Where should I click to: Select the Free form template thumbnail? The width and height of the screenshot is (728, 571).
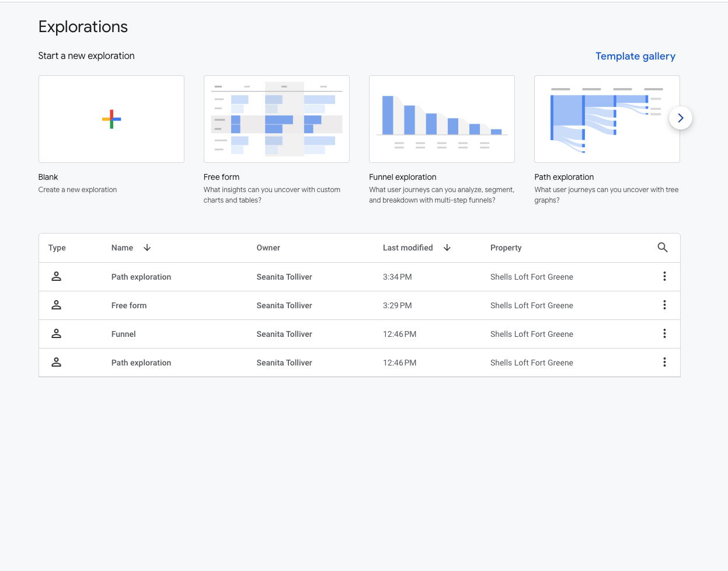(277, 119)
